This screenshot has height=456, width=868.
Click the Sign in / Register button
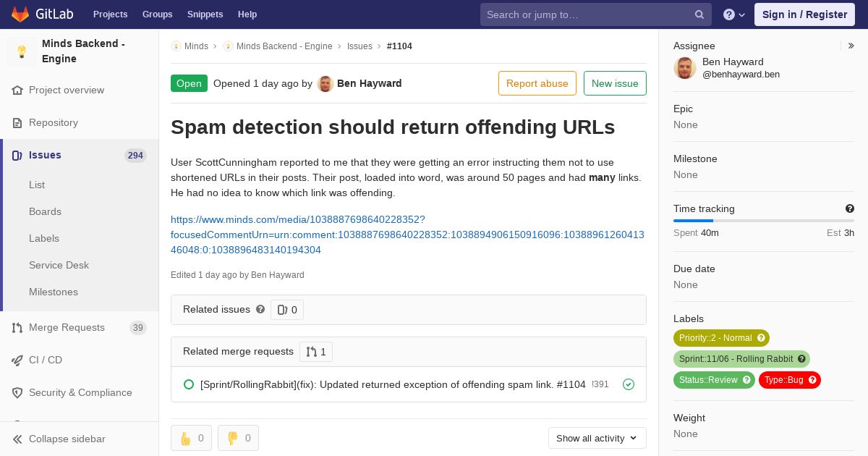point(804,14)
